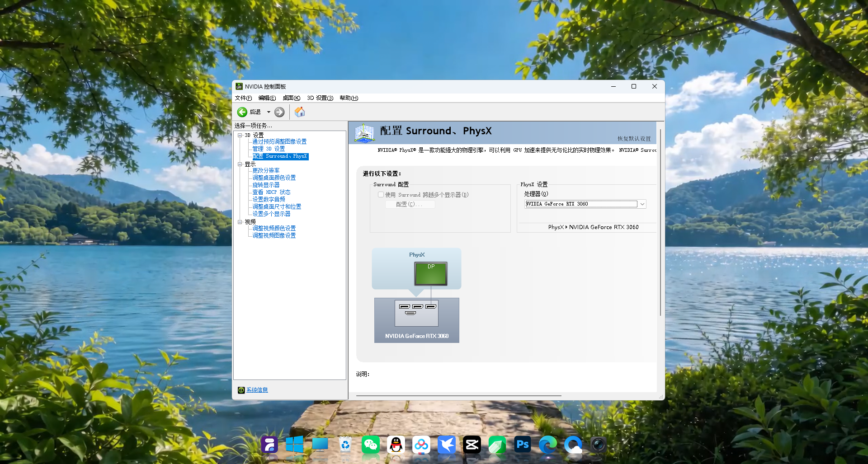Open 调整桌面尺寸和位置 in the tree
Screen dimensions: 868x464
(x=277, y=206)
